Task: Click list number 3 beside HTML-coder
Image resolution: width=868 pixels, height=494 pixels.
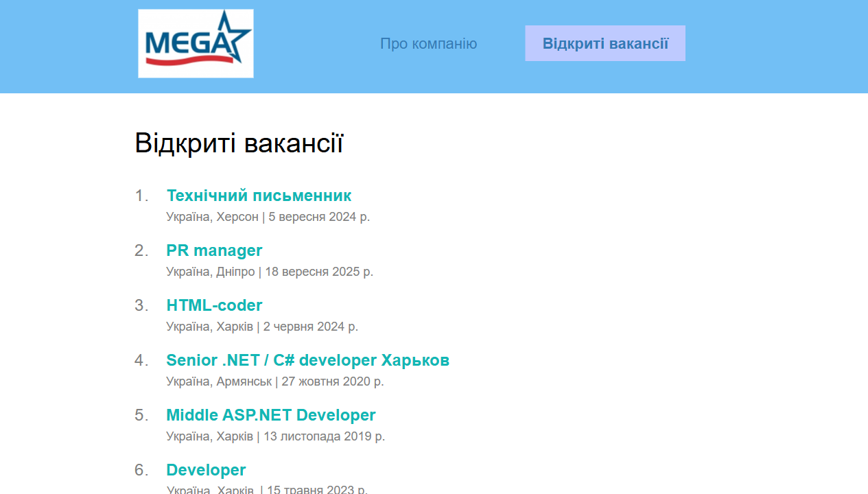Action: 141,306
